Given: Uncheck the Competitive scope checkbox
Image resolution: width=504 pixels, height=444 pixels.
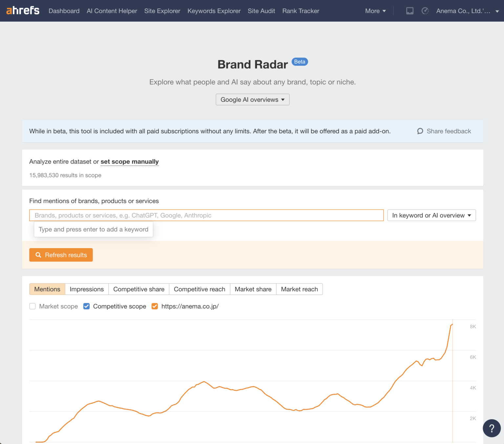Looking at the screenshot, I should [x=87, y=306].
